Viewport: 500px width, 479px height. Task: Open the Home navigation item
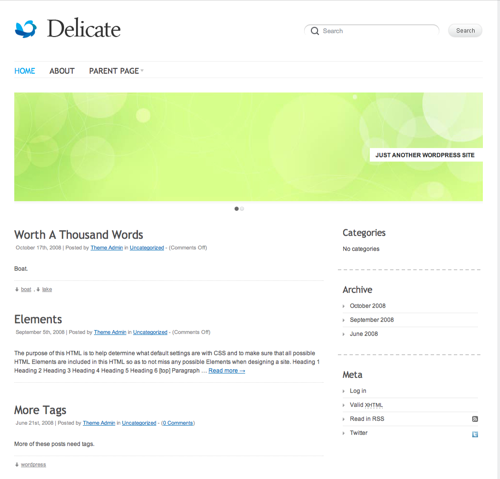click(25, 71)
